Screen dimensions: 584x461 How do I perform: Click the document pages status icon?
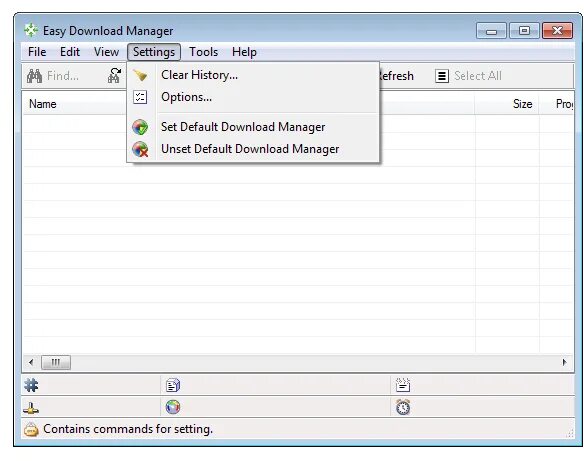173,385
